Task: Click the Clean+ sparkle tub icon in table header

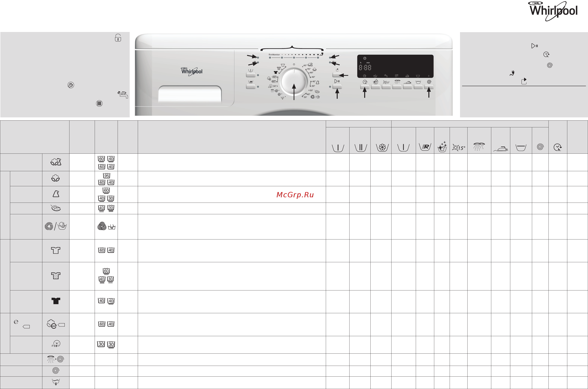Action: [x=442, y=147]
